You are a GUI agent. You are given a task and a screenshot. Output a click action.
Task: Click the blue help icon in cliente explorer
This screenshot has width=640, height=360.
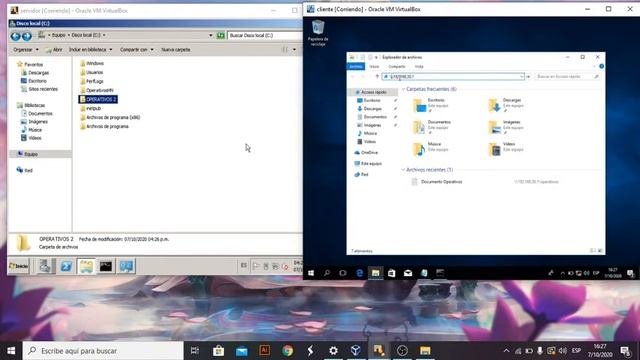601,66
